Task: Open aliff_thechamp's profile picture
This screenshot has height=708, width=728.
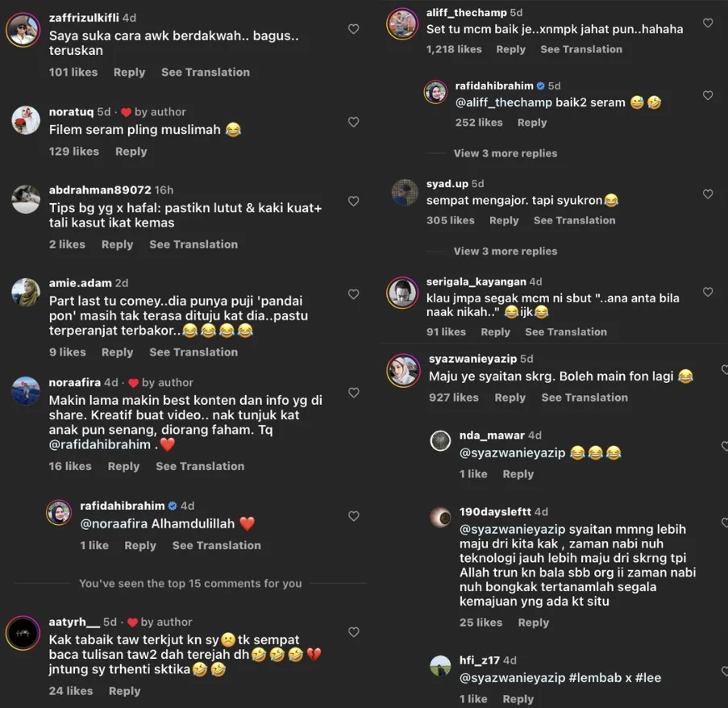Action: [x=402, y=23]
